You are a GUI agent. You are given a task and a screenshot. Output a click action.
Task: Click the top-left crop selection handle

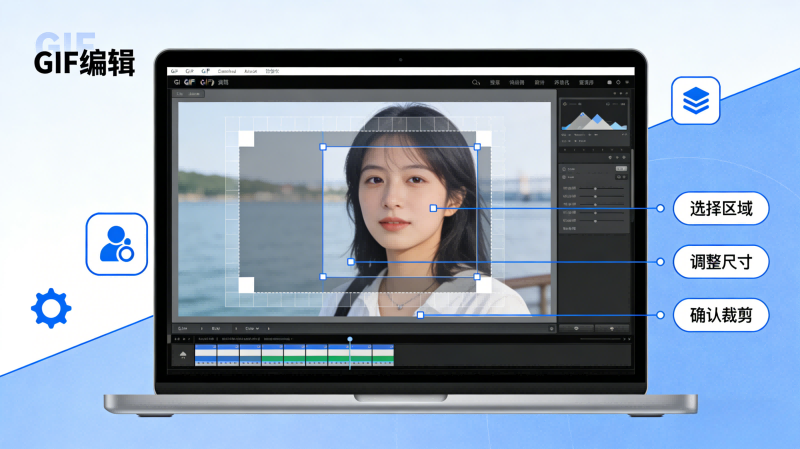[x=322, y=147]
